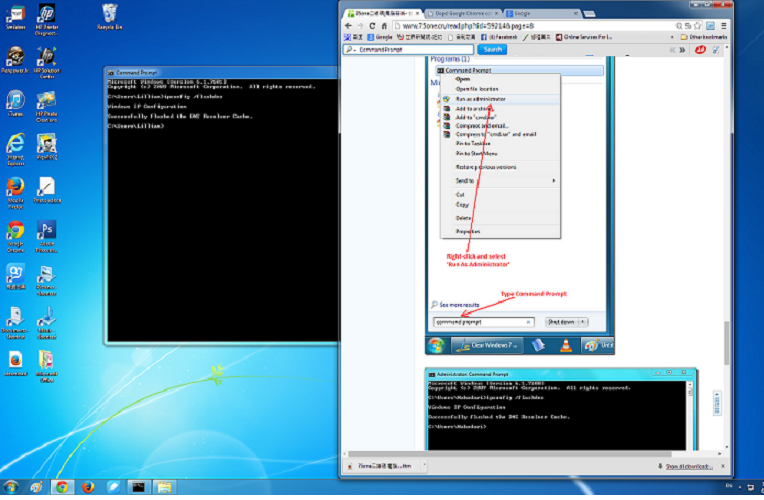Click Show all downloads link
The image size is (764, 500).
click(x=688, y=466)
